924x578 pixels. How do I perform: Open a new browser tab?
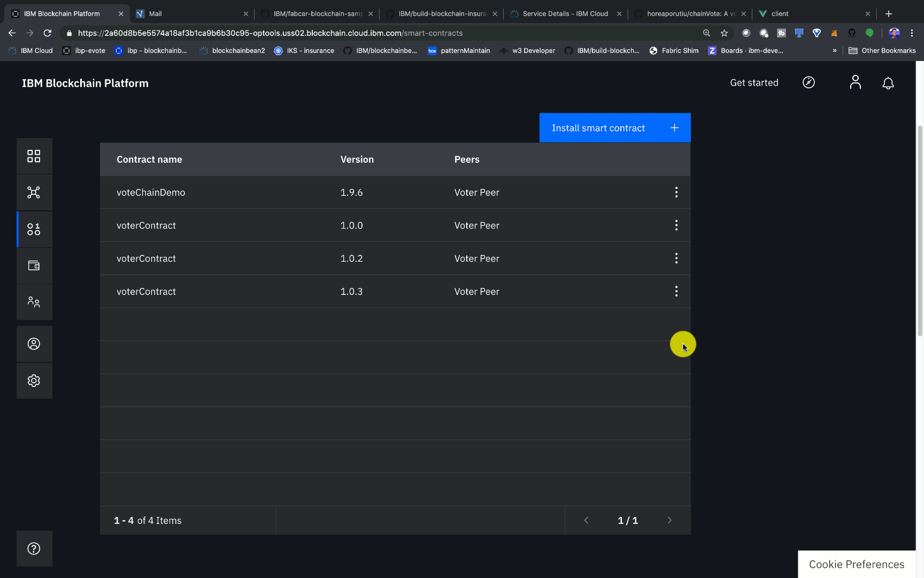pyautogui.click(x=889, y=13)
